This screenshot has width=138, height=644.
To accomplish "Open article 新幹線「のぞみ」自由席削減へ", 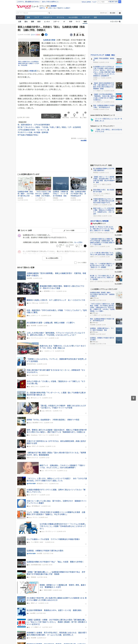I will pos(53,420).
